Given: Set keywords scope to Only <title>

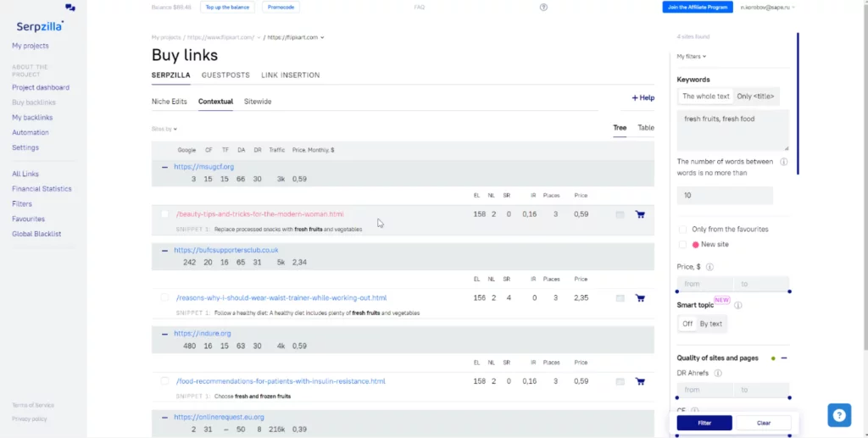Looking at the screenshot, I should pos(755,97).
